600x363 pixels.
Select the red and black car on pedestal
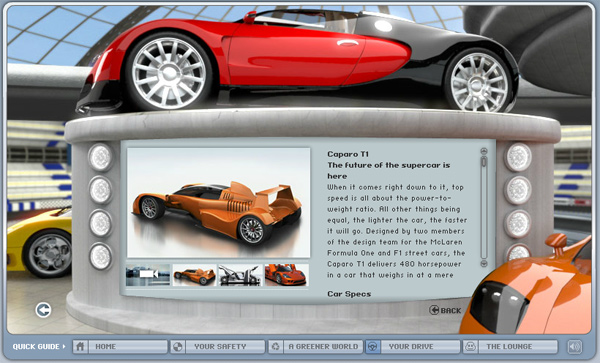coord(298,61)
